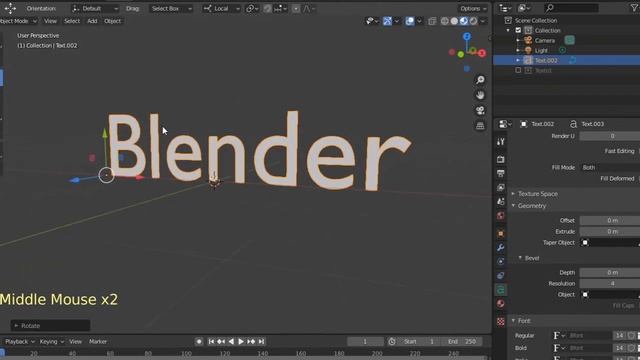Open the Object Constraints properties tab

500,276
